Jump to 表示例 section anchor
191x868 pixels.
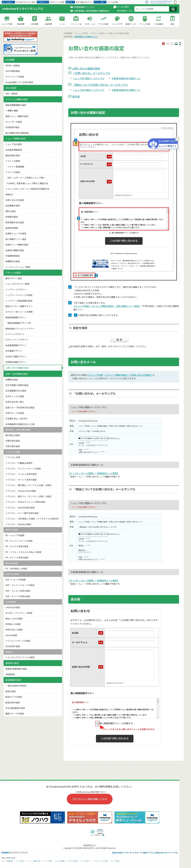pos(76,96)
